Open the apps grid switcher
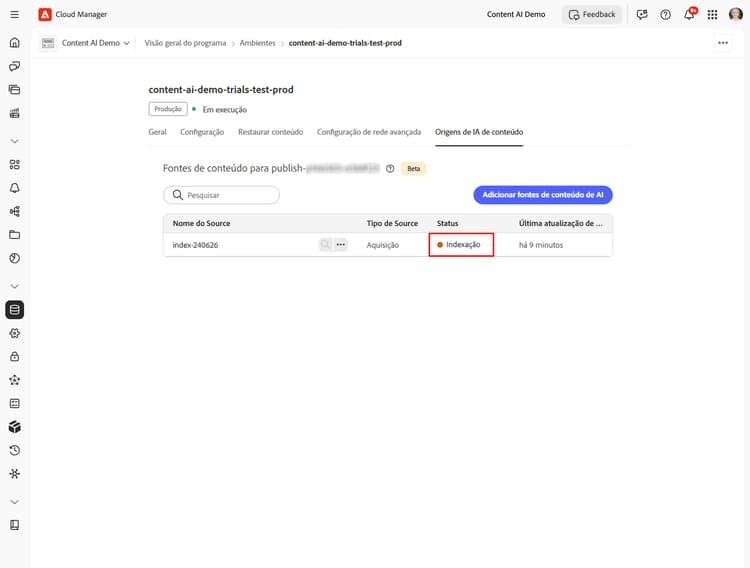This screenshot has width=750, height=568. [x=712, y=14]
